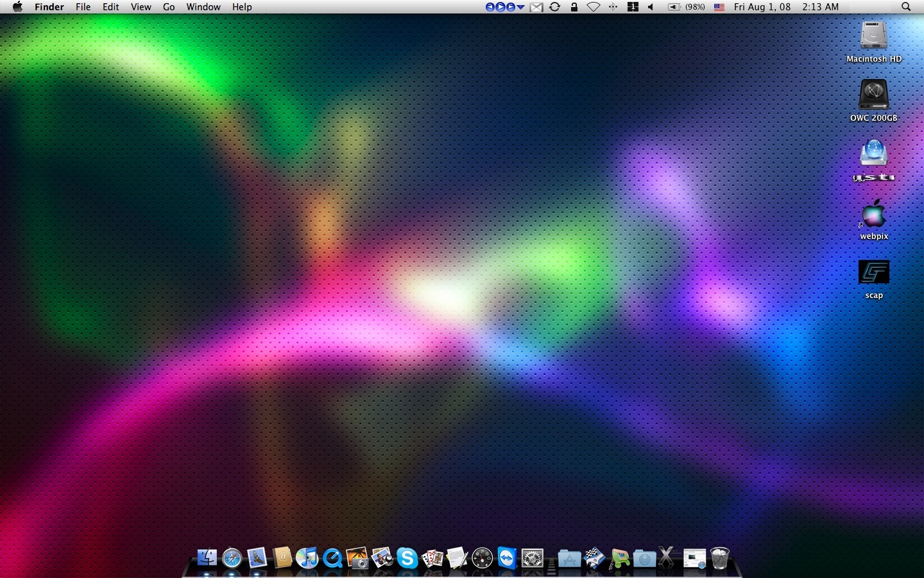Image resolution: width=924 pixels, height=578 pixels.
Task: Open Address Book in the Dock
Action: pyautogui.click(x=282, y=558)
